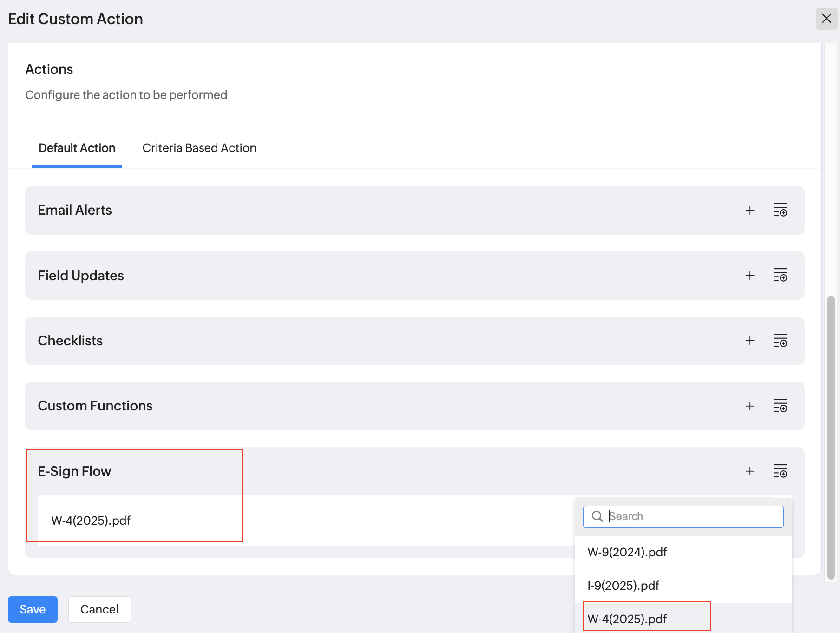
Task: Switch to Default Action tab
Action: pyautogui.click(x=77, y=148)
